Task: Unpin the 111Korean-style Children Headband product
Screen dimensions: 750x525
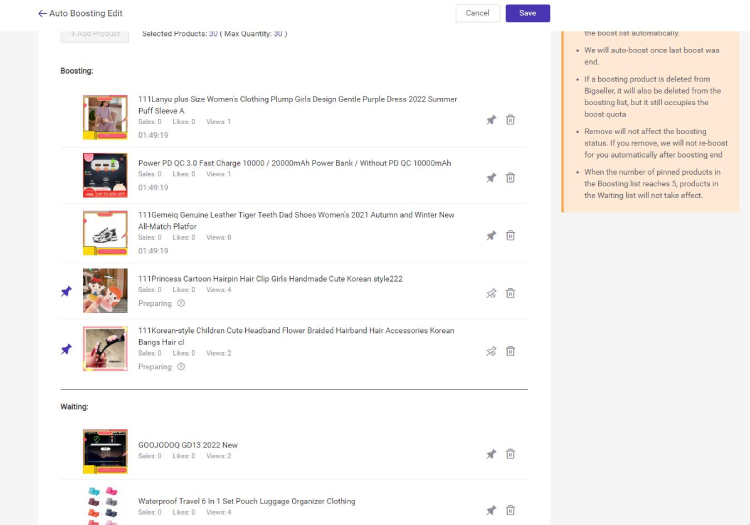Action: point(491,352)
